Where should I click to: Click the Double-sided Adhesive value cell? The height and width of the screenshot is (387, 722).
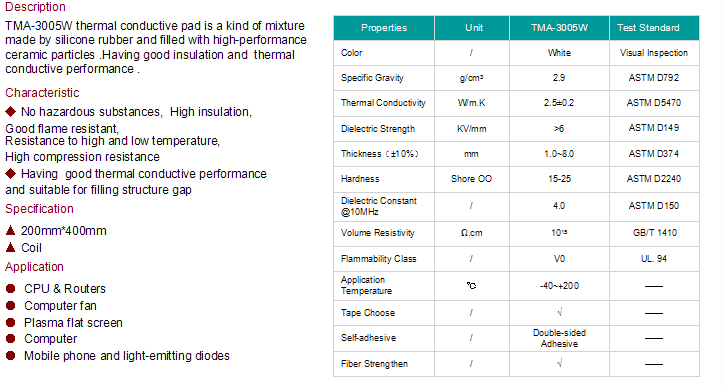559,338
